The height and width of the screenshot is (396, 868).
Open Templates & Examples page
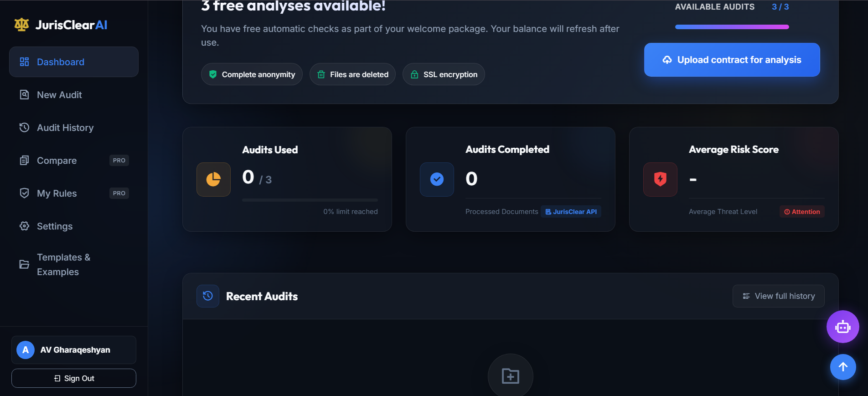pos(74,265)
